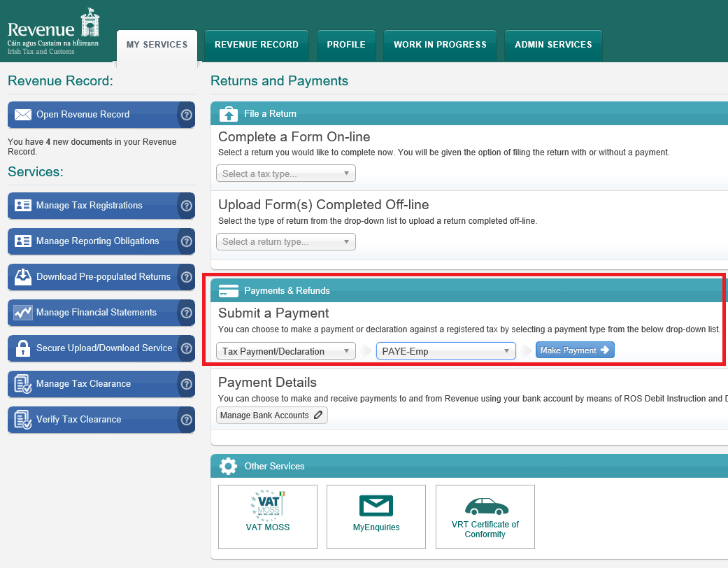Click help icon for Manage Reporting Obligations
728x568 pixels.
[x=186, y=241]
